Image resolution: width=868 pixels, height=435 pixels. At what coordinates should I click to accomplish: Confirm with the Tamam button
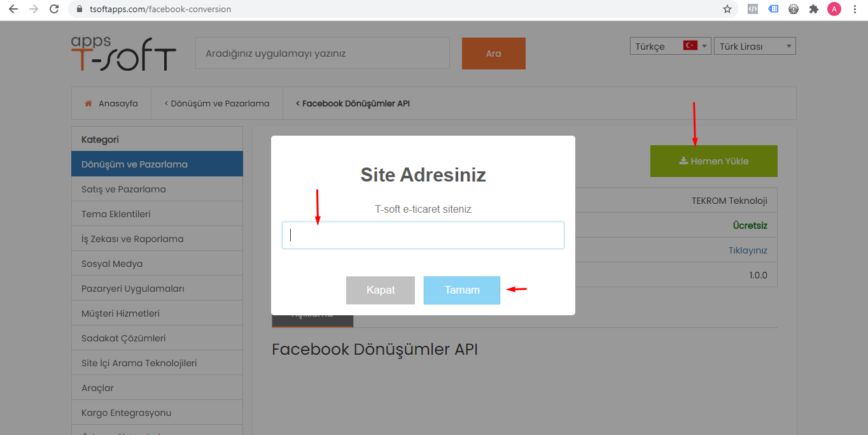point(462,290)
